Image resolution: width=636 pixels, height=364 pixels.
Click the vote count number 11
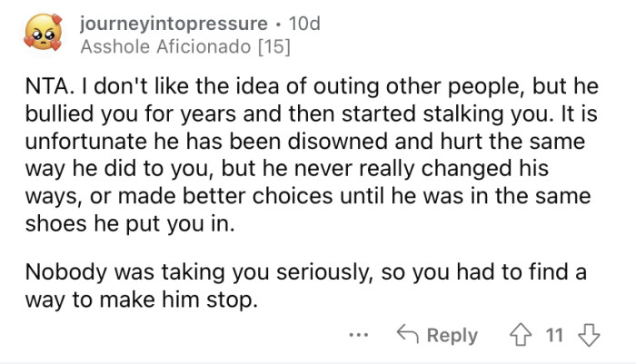(x=553, y=336)
